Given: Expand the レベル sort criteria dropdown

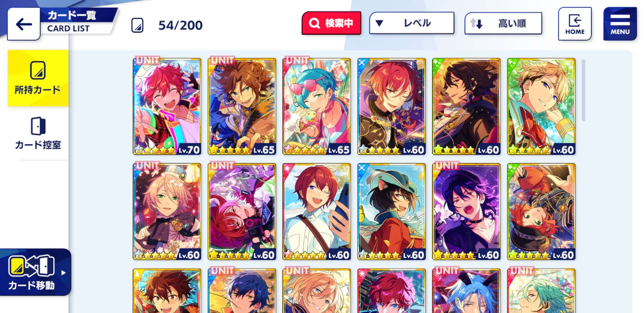Looking at the screenshot, I should coord(412,23).
